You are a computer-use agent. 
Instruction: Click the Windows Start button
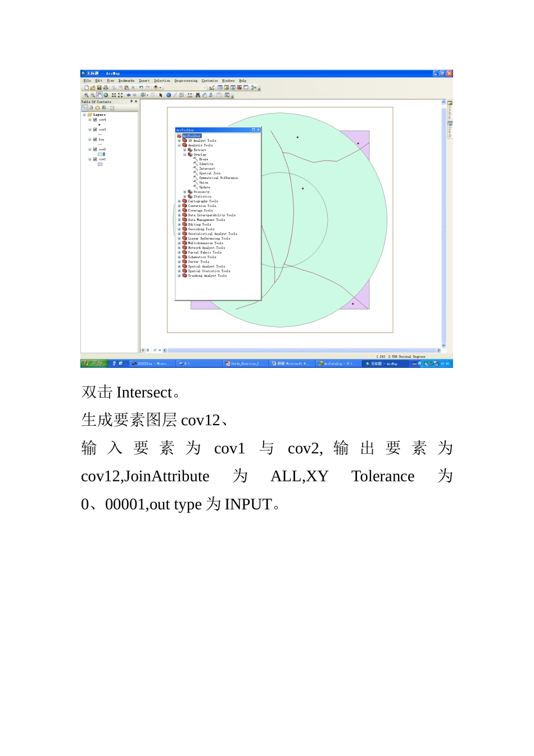[94, 363]
